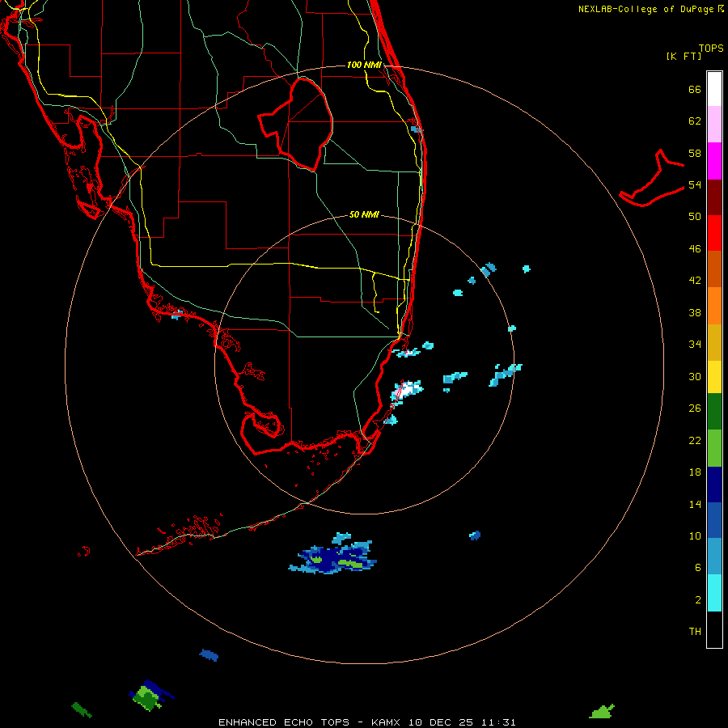Click the TOPS legend title
This screenshot has height=728, width=728.
711,49
